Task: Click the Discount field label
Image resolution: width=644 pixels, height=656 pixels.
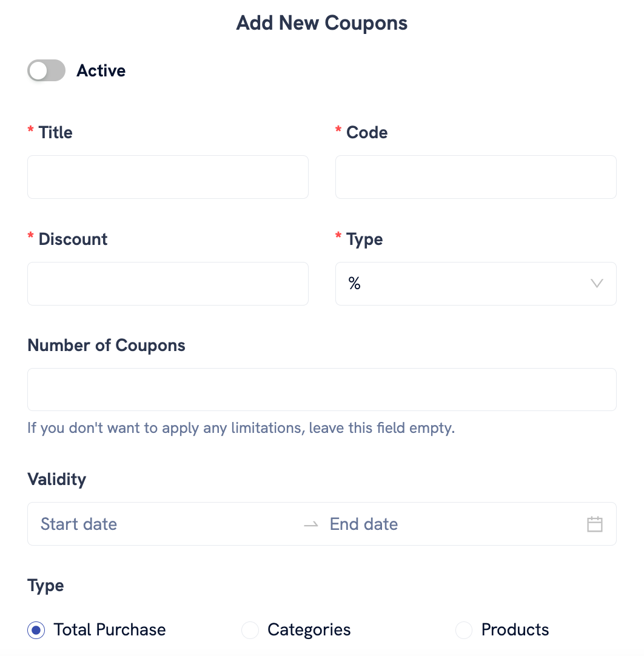Action: (73, 239)
